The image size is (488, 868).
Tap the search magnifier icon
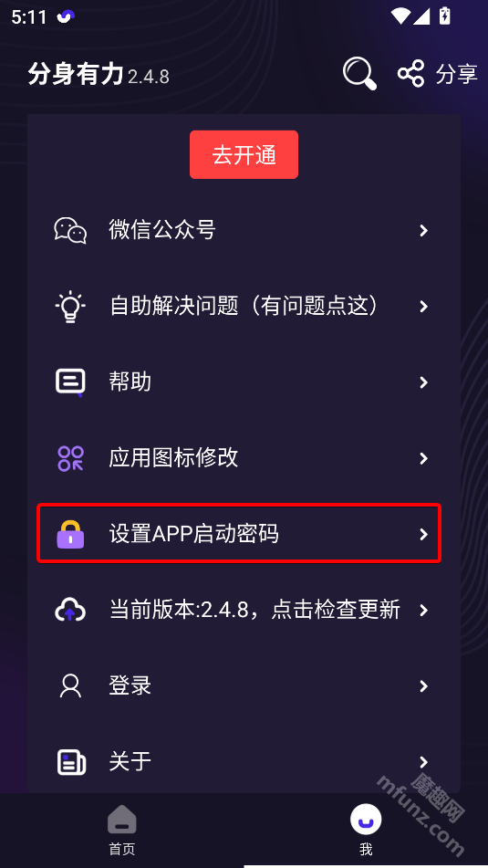(x=359, y=72)
